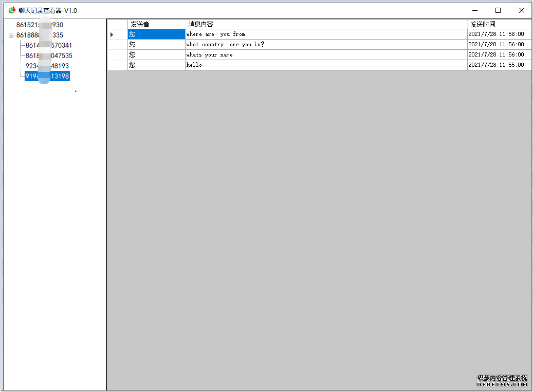533x392 pixels.
Task: Sort by the 消息内容 column header
Action: [x=326, y=24]
